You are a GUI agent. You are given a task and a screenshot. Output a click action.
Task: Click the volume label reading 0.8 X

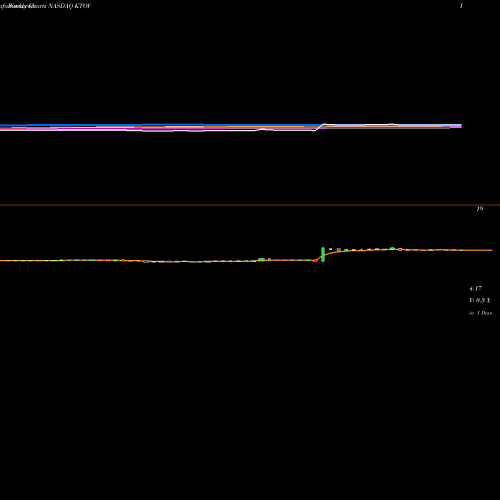pyautogui.click(x=480, y=300)
